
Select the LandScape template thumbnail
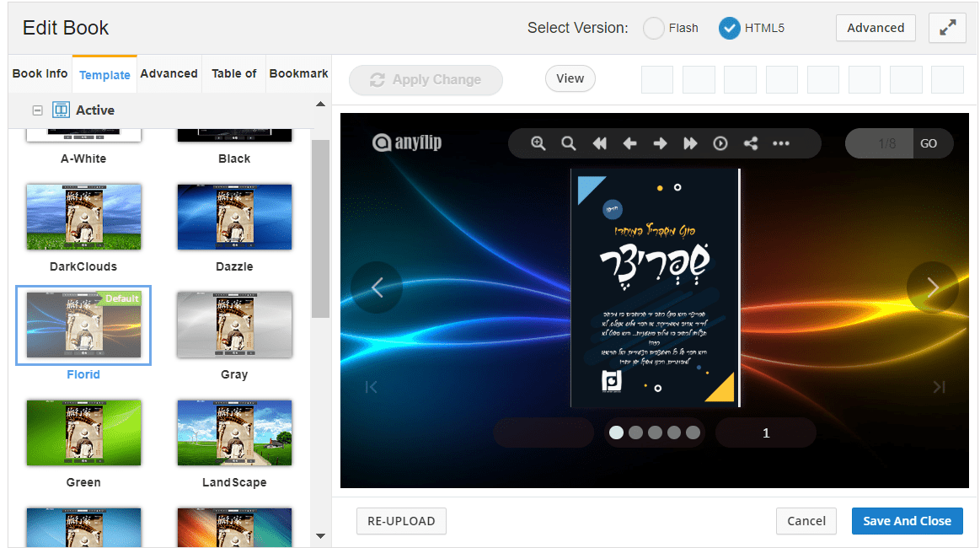point(234,432)
